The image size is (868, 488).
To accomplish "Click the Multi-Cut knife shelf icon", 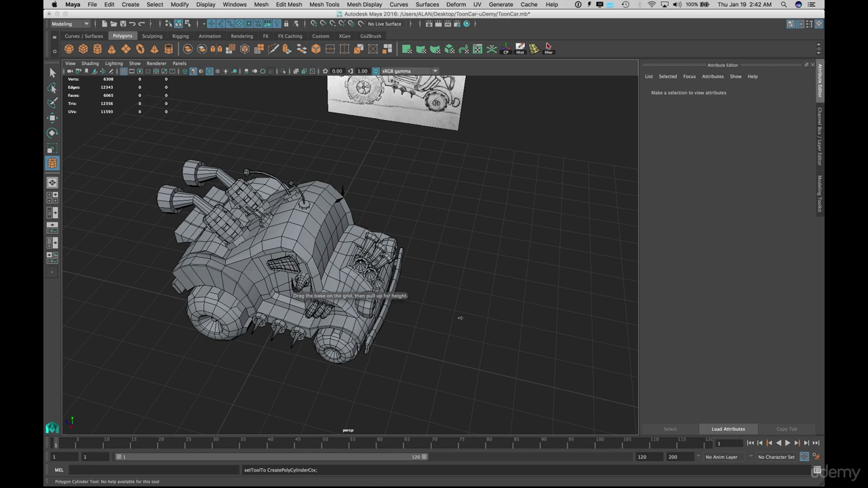I will coord(273,49).
